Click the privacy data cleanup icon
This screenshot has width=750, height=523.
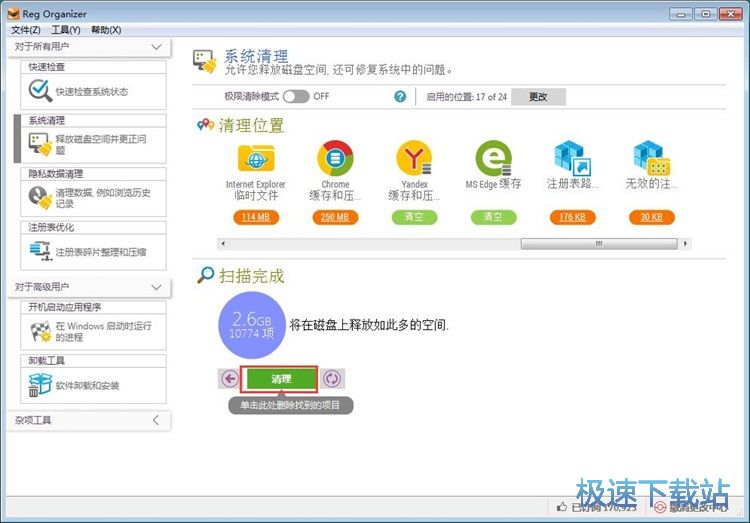40,198
